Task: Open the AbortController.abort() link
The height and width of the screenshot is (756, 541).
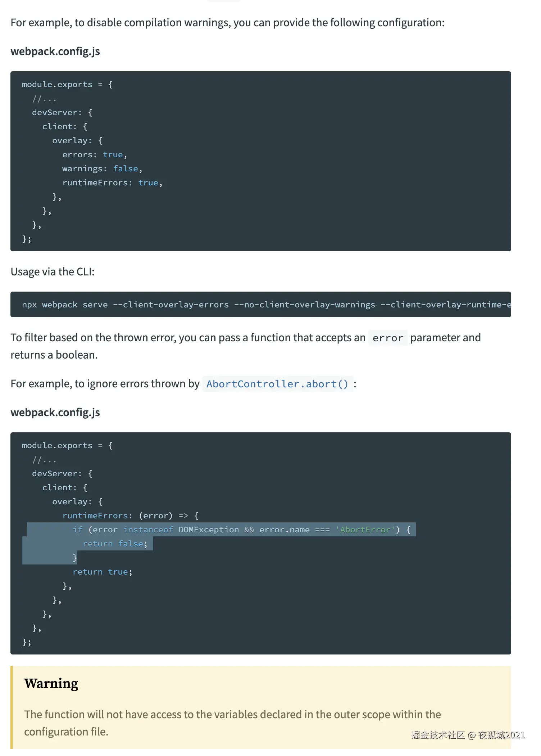Action: pos(277,384)
